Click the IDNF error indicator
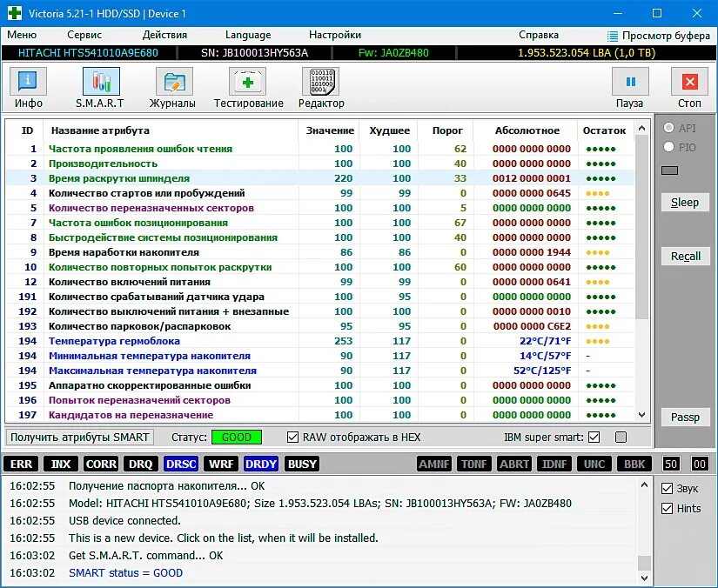Image resolution: width=718 pixels, height=588 pixels. [x=554, y=464]
